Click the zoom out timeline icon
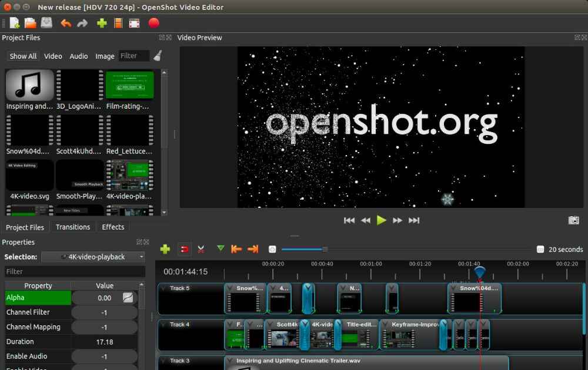The height and width of the screenshot is (370, 588). pyautogui.click(x=272, y=250)
